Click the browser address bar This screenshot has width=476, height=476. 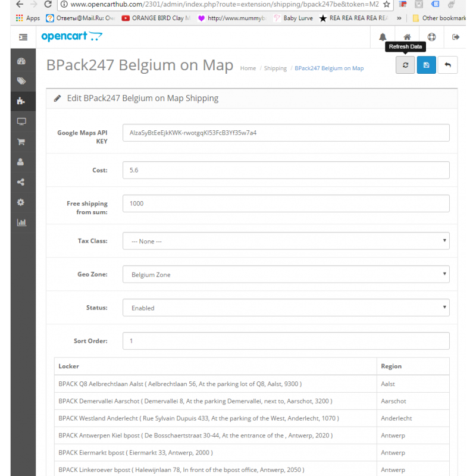click(225, 5)
